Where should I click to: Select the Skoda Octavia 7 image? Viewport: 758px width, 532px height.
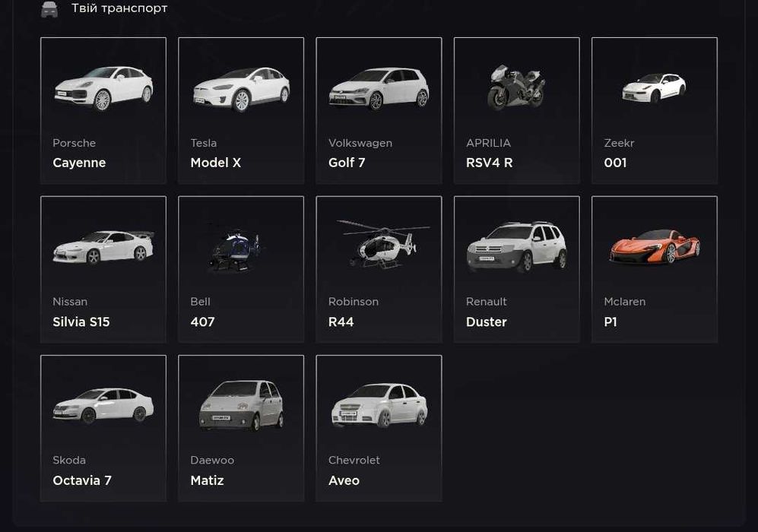103,405
